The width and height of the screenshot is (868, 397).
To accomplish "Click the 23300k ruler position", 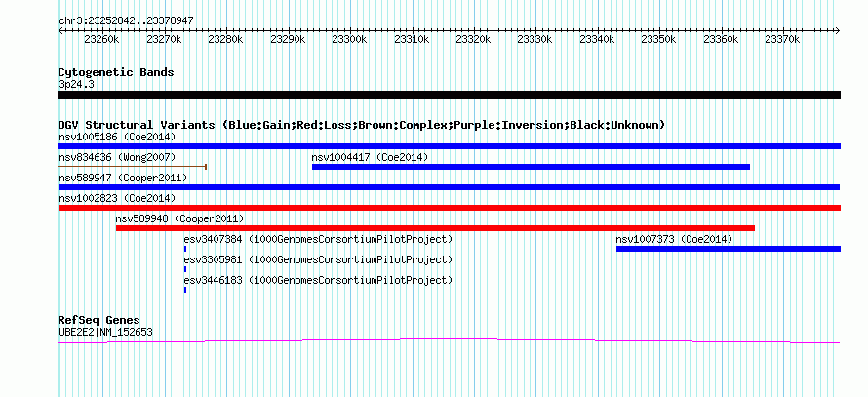I will point(349,39).
